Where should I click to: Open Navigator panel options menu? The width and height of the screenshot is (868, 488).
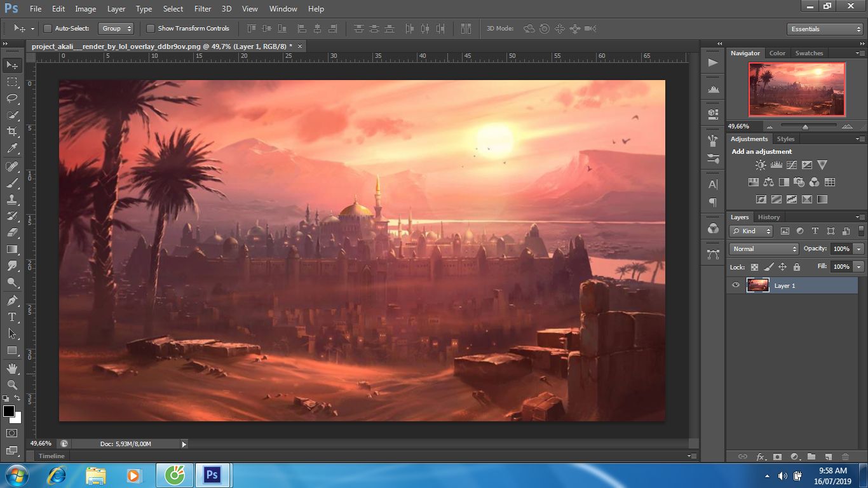(x=860, y=53)
